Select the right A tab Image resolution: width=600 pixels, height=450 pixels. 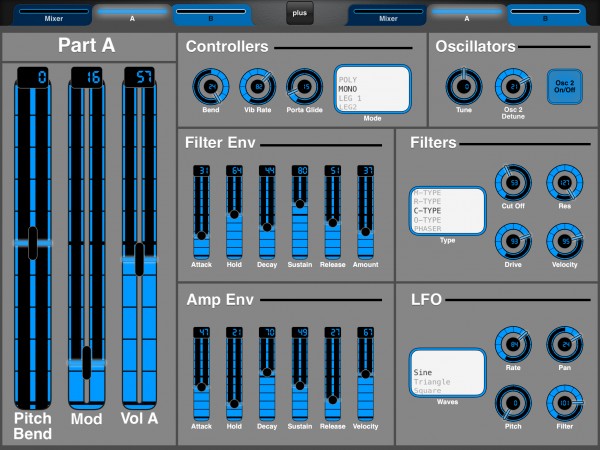pos(467,16)
